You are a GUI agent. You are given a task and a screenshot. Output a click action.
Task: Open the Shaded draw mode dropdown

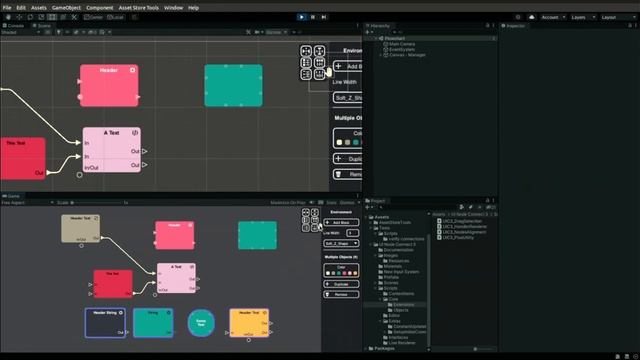pos(20,32)
